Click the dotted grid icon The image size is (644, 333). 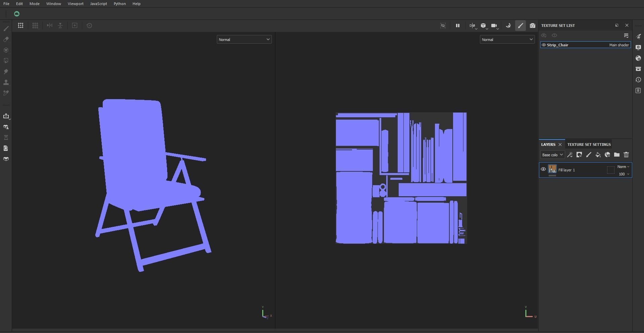[x=35, y=26]
